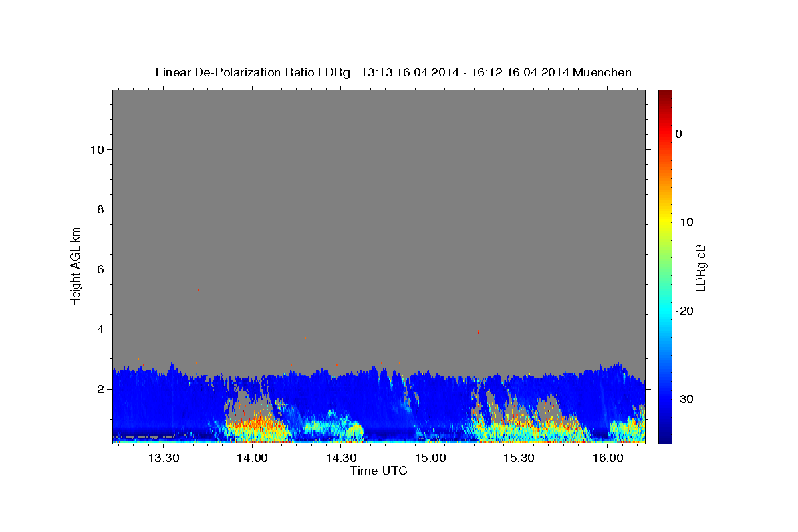Screen dimensions: 798x532
Task: Click the "16:00" time tick label
Action: [x=608, y=458]
